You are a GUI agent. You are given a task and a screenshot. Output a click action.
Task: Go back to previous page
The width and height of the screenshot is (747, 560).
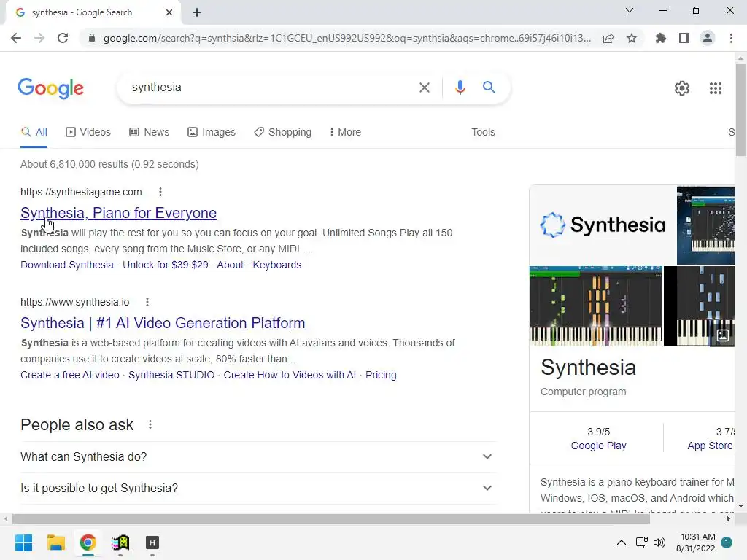16,38
